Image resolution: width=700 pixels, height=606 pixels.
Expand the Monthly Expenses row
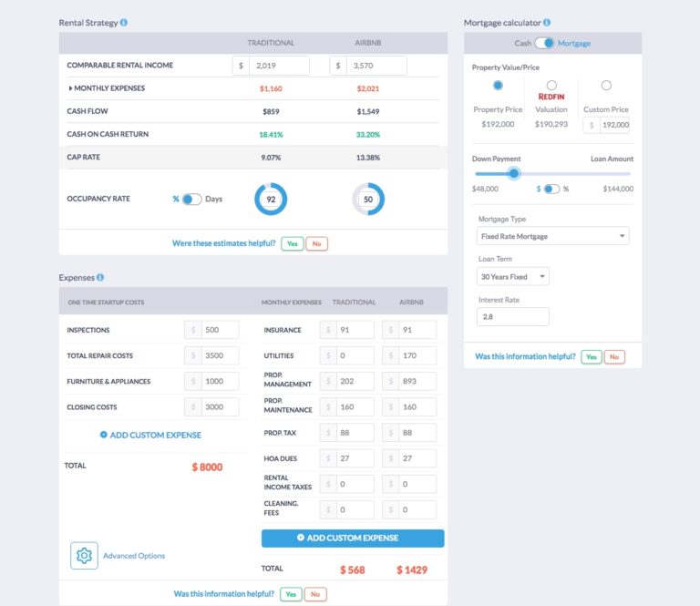coord(71,88)
